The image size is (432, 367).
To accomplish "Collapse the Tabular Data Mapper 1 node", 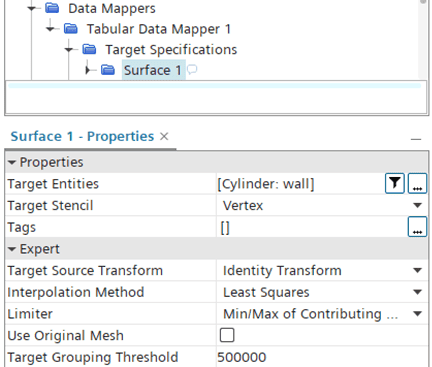I will [x=51, y=29].
